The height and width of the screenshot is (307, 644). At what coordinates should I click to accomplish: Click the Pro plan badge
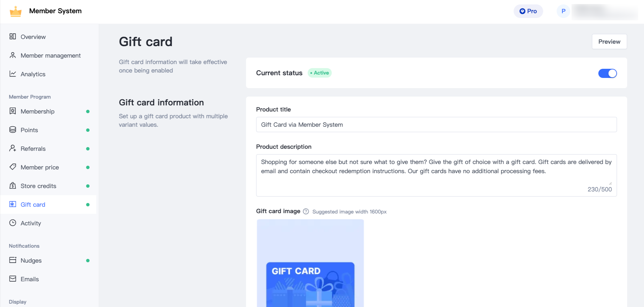point(528,11)
